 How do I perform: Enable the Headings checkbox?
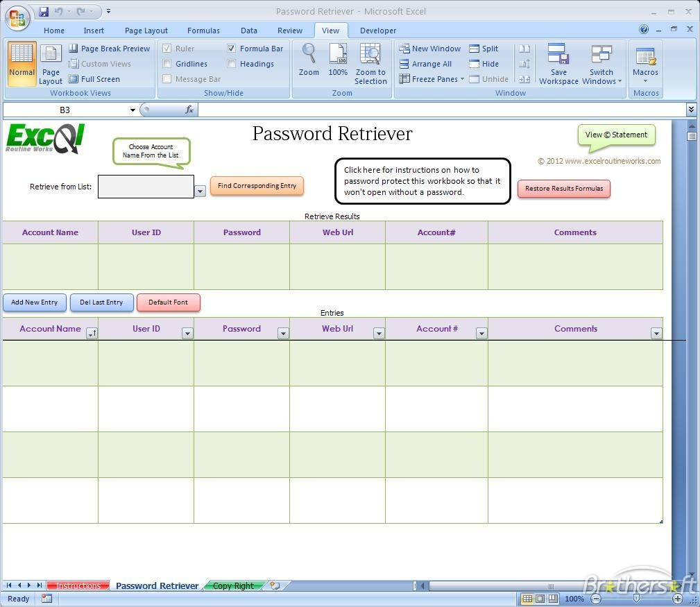click(x=232, y=63)
